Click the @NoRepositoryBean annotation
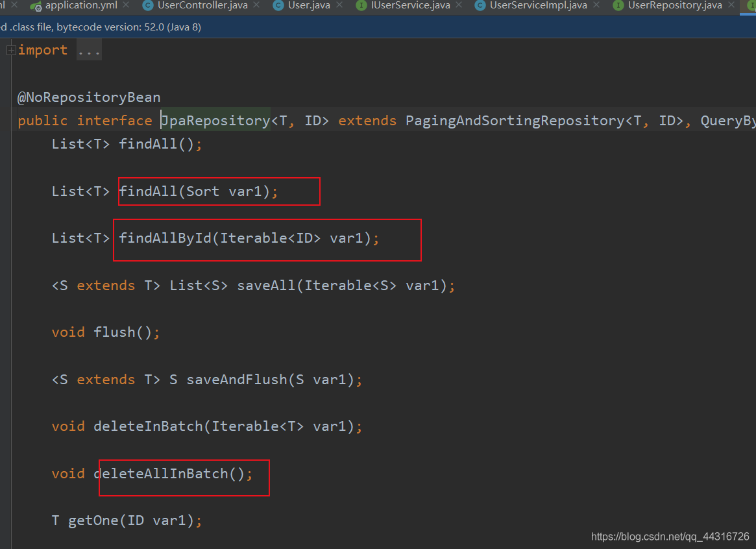The width and height of the screenshot is (756, 549). (89, 97)
